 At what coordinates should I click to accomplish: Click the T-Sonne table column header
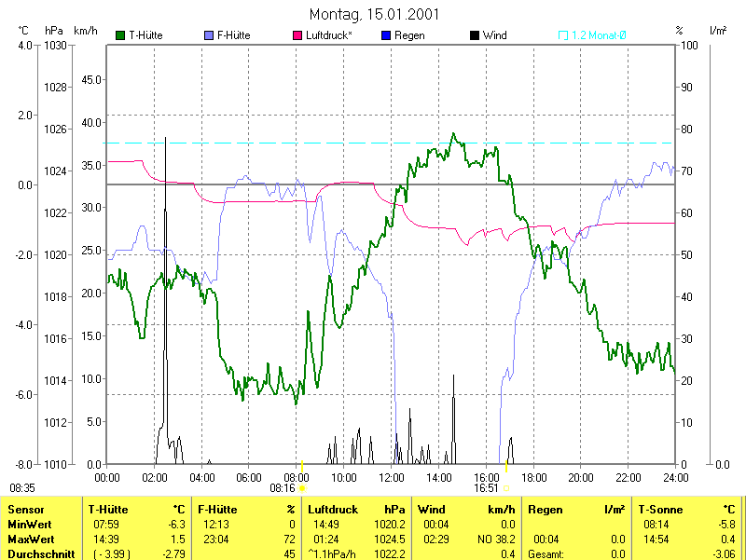(x=660, y=510)
